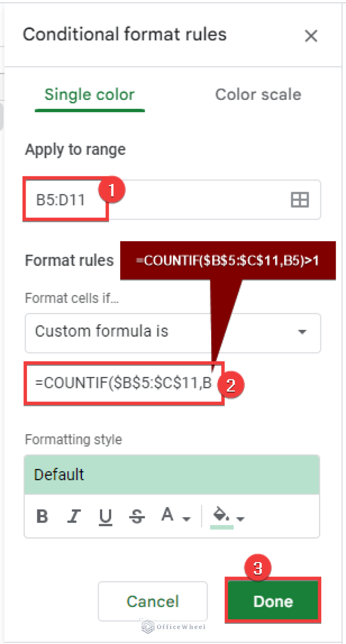Switch to the Color scale tab

[258, 95]
